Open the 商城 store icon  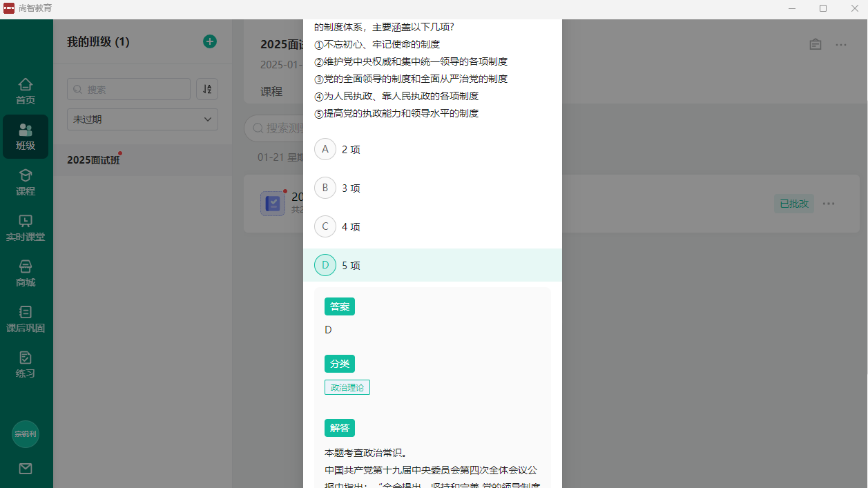pos(26,273)
